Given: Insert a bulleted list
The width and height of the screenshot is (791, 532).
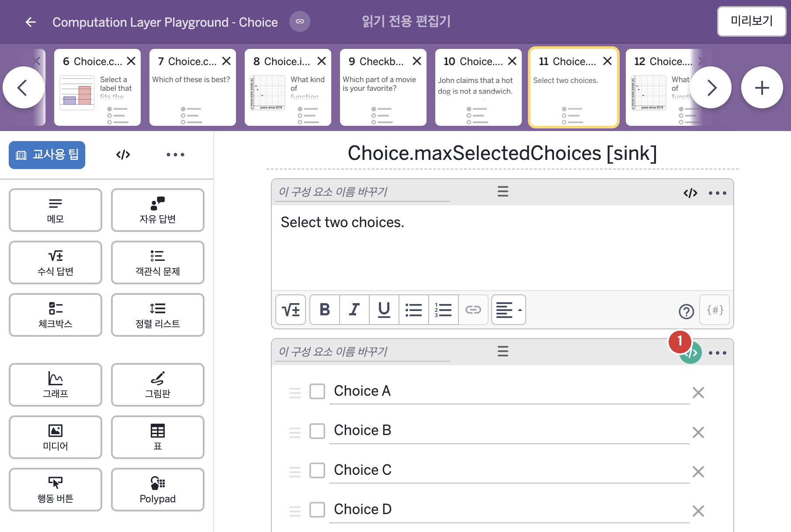Looking at the screenshot, I should point(414,310).
